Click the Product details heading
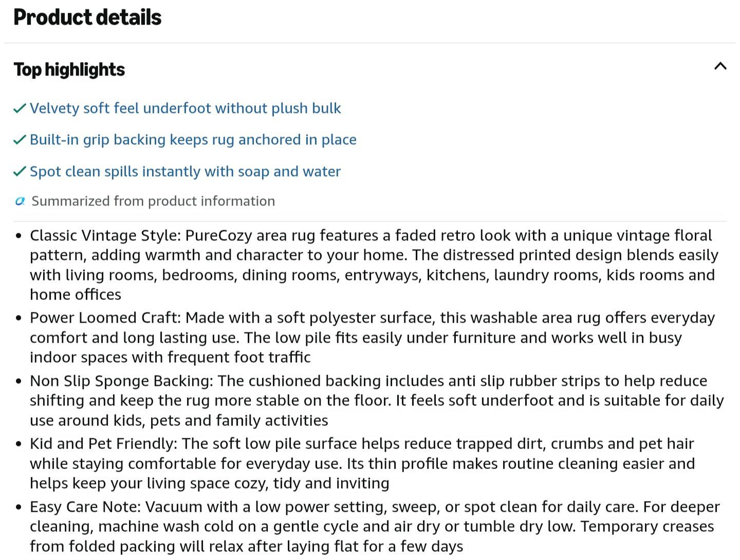Viewport: 740px width, 560px height. coord(87,17)
